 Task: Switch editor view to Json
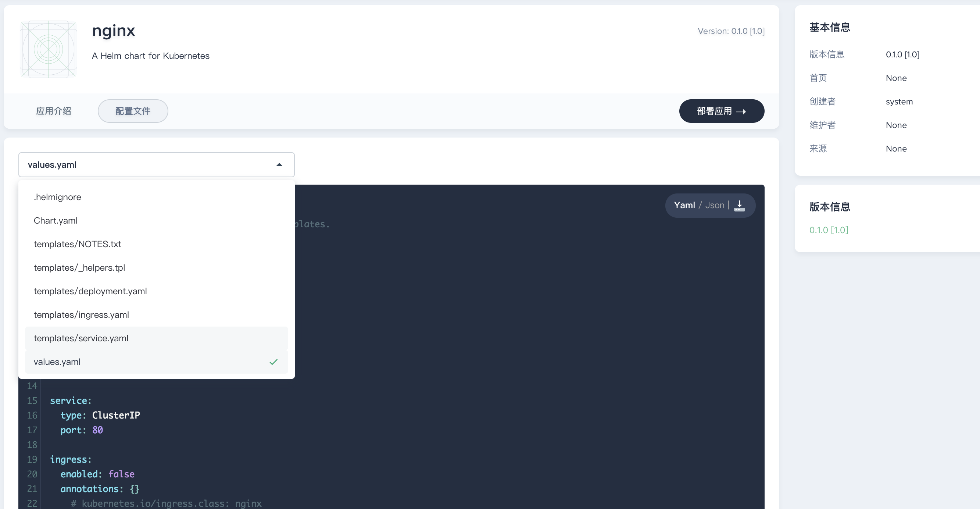coord(715,205)
